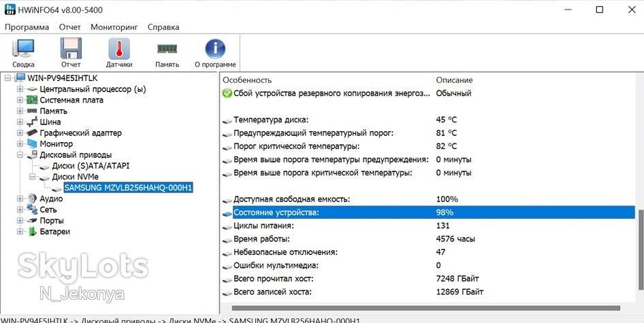Click the speaker icon beside Аудио
Image resolution: width=644 pixels, height=323 pixels.
pyautogui.click(x=32, y=199)
